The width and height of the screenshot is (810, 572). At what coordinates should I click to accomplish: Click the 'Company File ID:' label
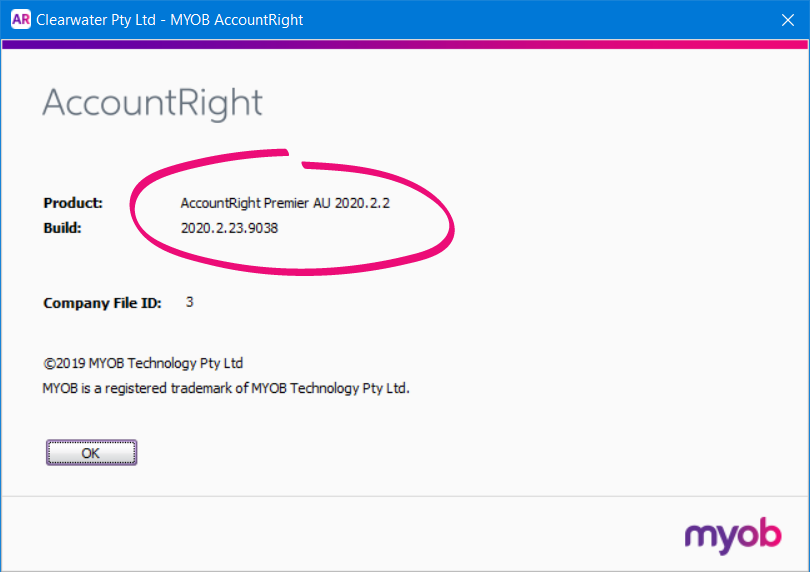[102, 303]
